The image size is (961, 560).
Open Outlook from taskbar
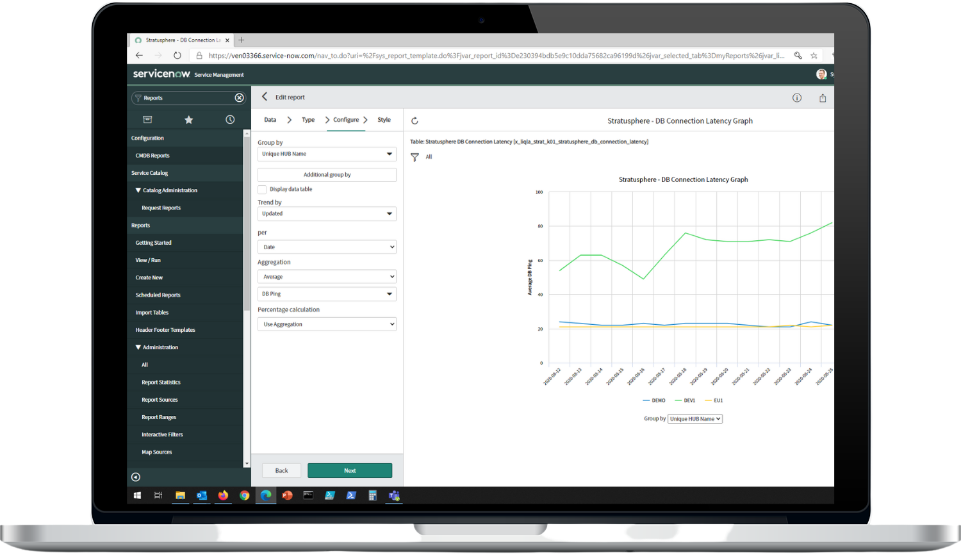[x=201, y=495]
